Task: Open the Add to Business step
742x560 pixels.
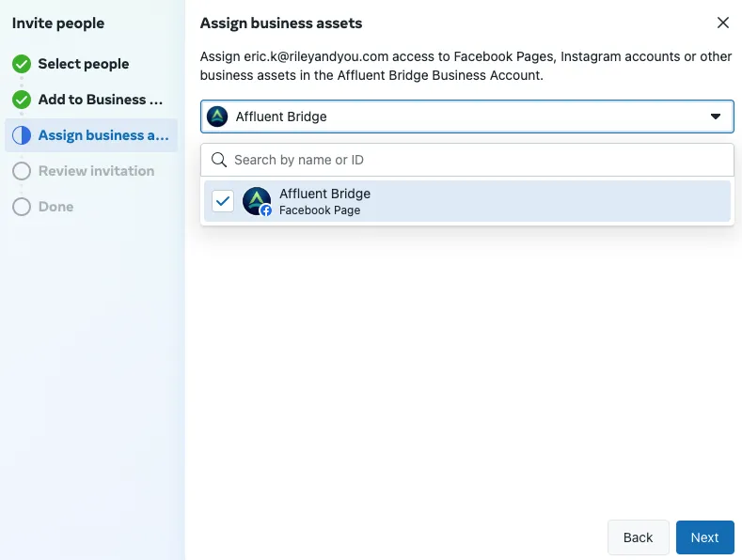Action: (x=101, y=100)
